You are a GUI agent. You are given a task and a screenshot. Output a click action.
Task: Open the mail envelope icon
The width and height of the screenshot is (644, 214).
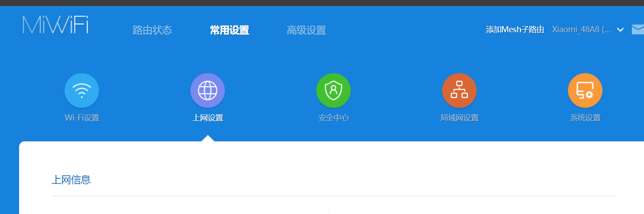click(638, 30)
